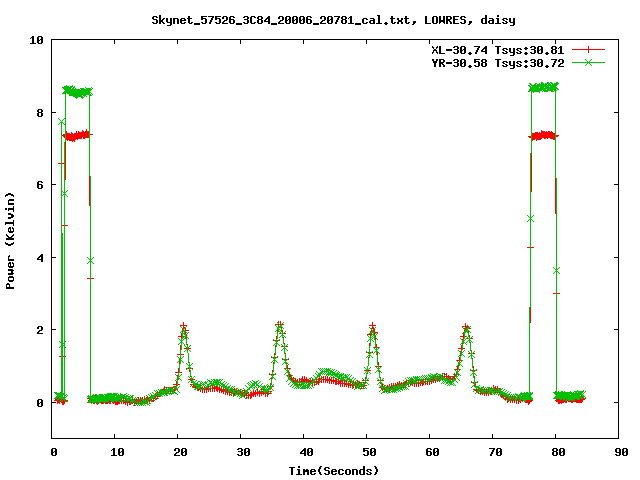Click the x-axis tick label 70
The image size is (640, 480).
(x=496, y=452)
